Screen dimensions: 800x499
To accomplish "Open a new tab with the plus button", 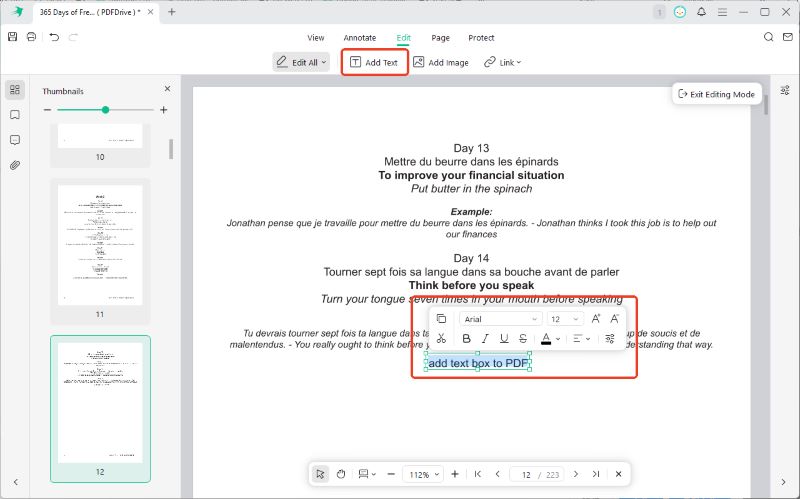I will 171,12.
